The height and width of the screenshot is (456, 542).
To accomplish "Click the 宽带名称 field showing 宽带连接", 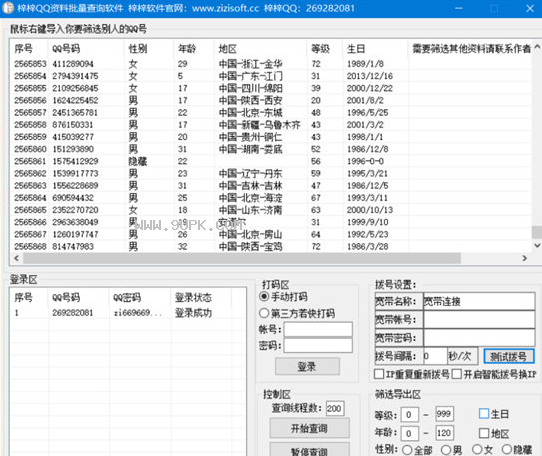I will (x=479, y=301).
